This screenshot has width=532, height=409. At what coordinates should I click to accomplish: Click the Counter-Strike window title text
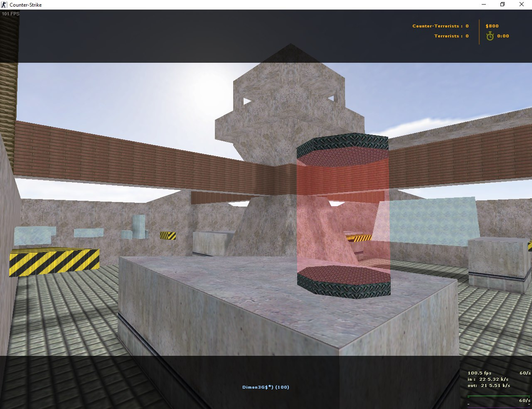point(25,5)
